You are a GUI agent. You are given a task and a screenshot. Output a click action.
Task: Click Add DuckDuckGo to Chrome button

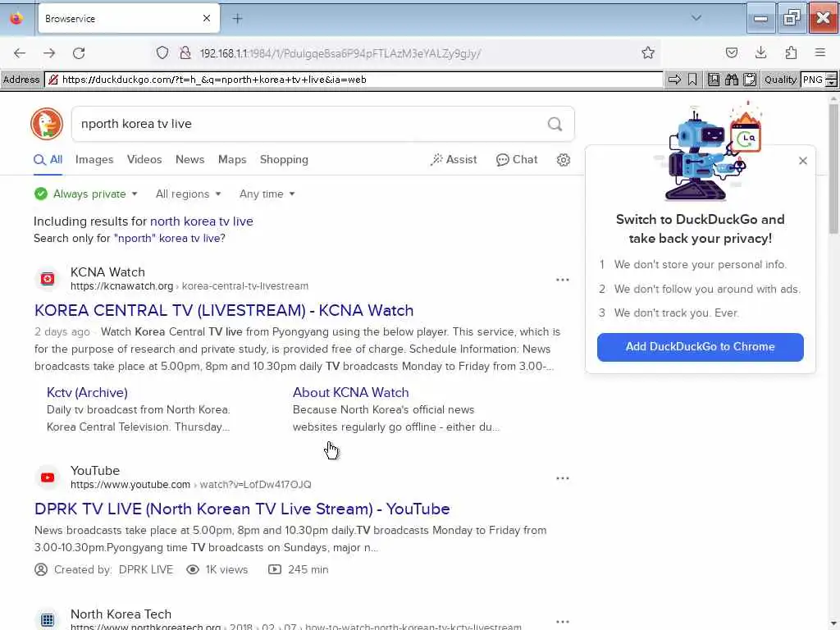tap(701, 347)
